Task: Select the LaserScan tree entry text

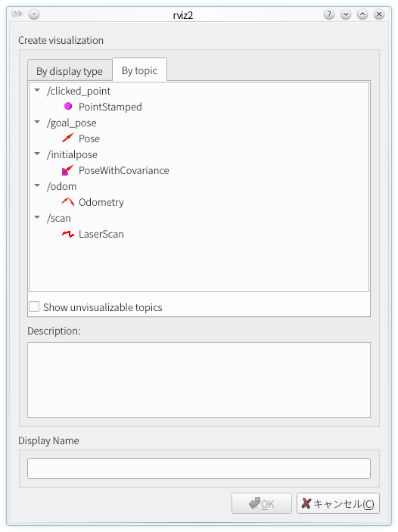Action: pos(101,234)
